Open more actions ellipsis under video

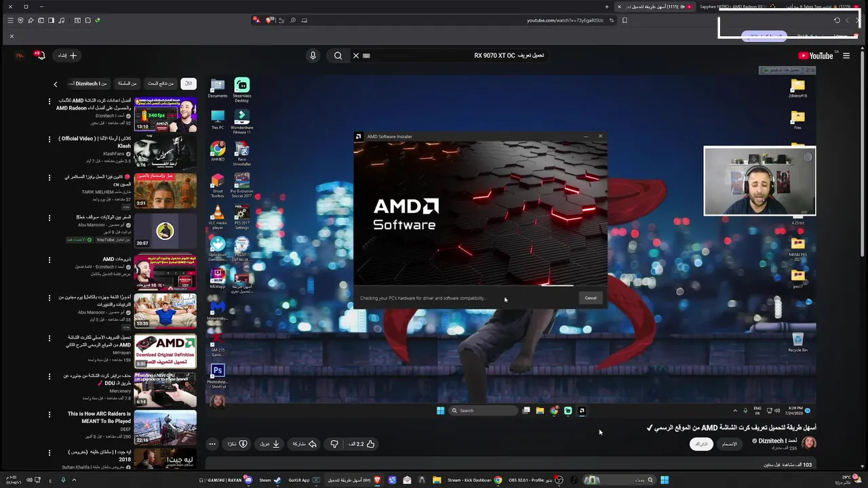212,444
